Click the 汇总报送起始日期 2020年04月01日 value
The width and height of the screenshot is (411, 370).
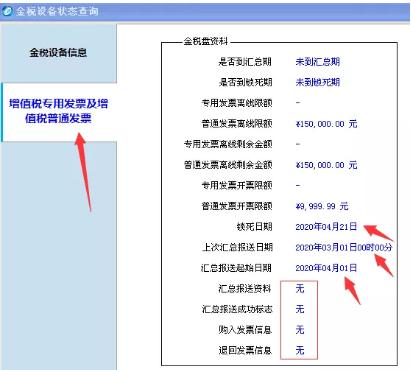[326, 268]
